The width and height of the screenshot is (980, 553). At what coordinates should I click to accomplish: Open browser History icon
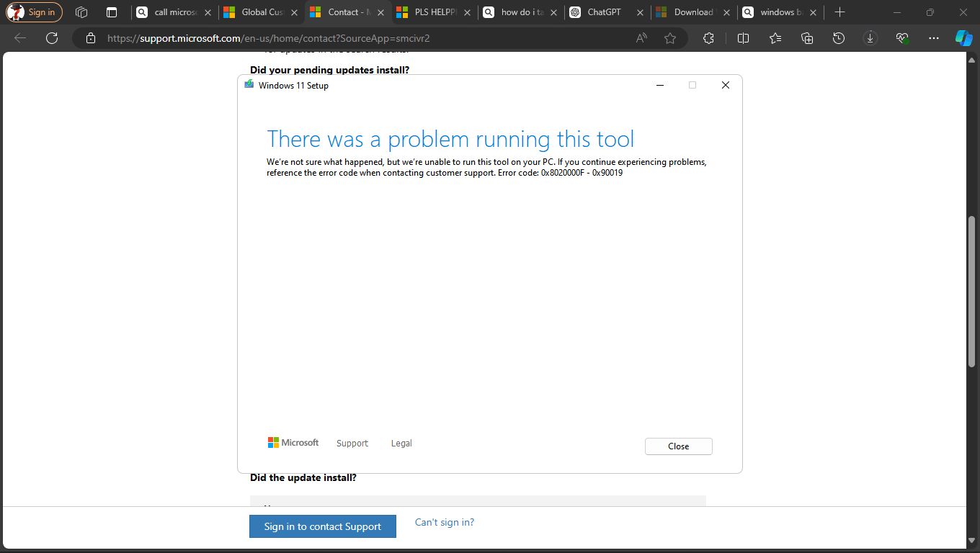coord(839,38)
